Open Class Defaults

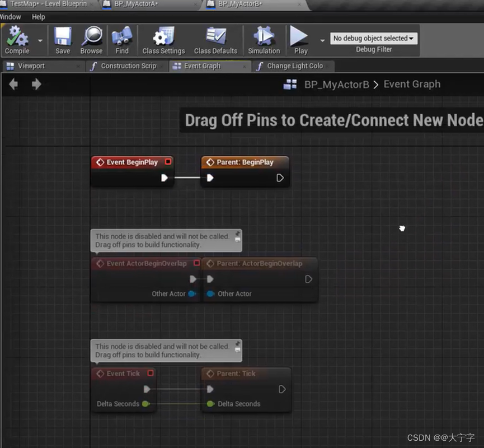[215, 39]
